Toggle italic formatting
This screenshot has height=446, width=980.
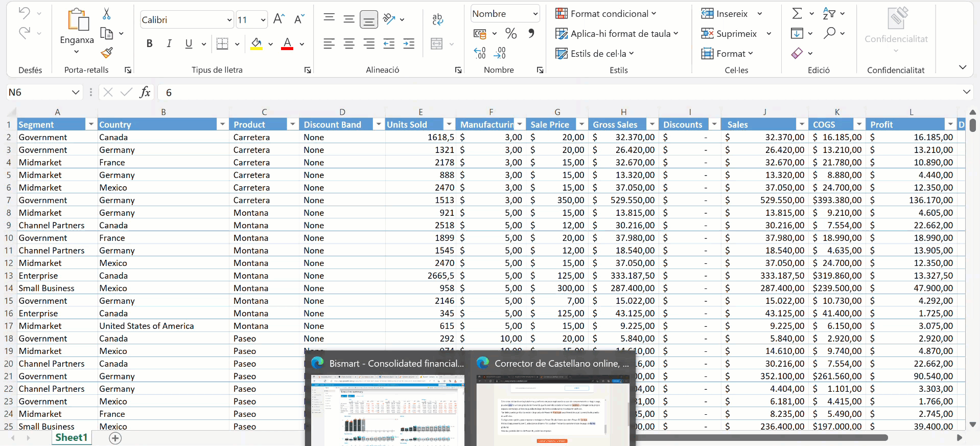click(x=169, y=44)
